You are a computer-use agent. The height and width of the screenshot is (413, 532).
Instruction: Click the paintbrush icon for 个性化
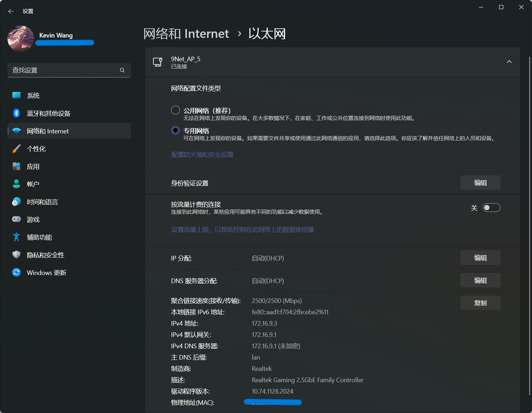click(x=17, y=149)
